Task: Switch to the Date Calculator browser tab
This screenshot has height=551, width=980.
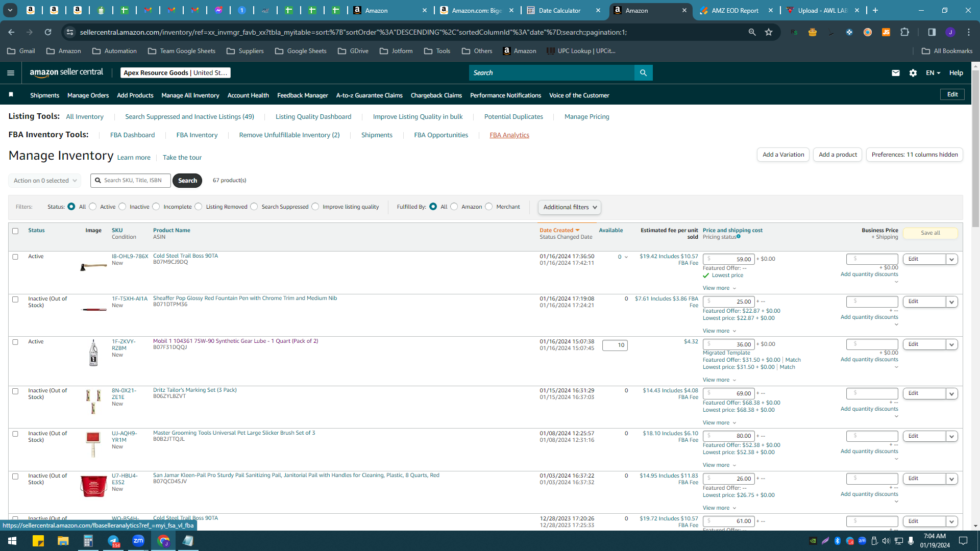Action: click(564, 10)
